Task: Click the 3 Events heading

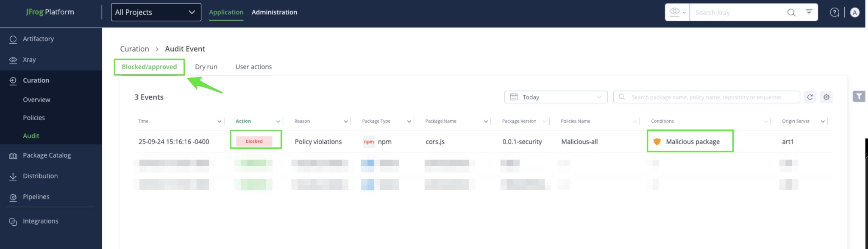Action: 149,97
